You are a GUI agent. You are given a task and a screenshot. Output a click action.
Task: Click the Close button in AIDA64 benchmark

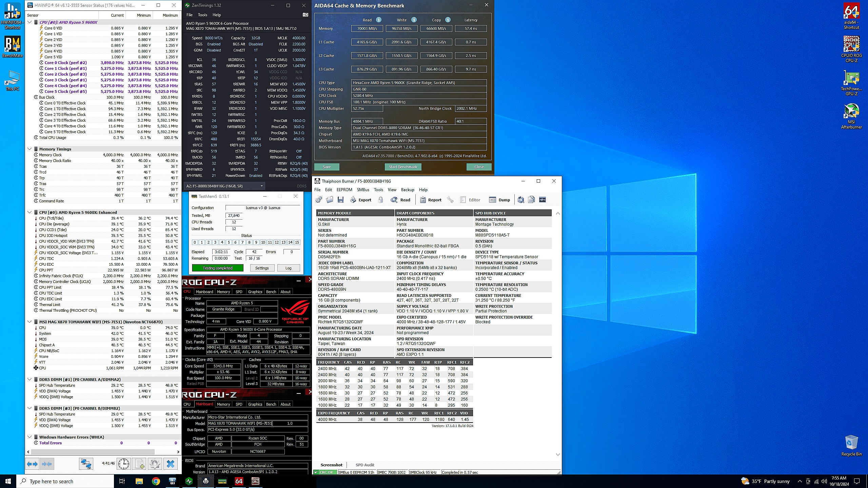[479, 167]
